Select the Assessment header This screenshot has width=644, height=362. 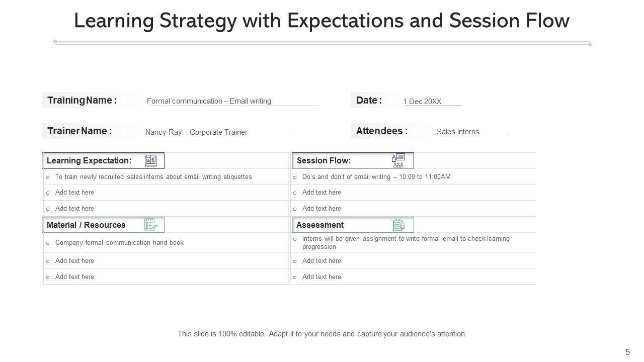320,225
